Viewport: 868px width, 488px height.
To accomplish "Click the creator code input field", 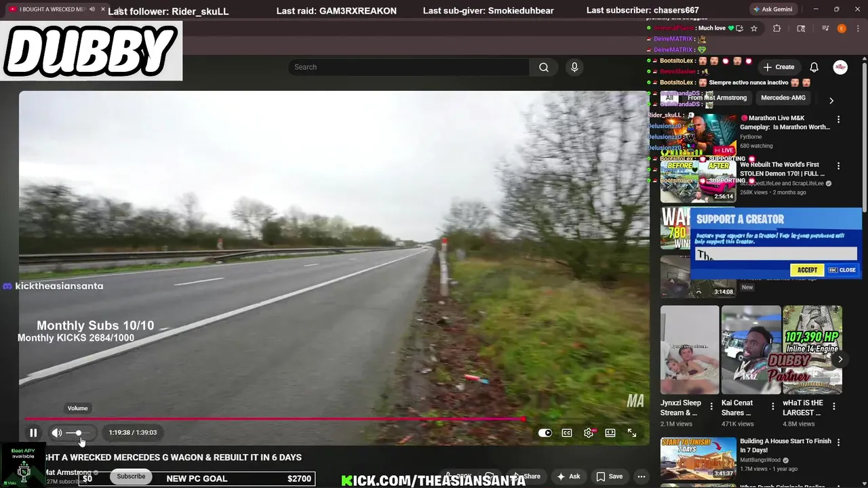I will (776, 254).
